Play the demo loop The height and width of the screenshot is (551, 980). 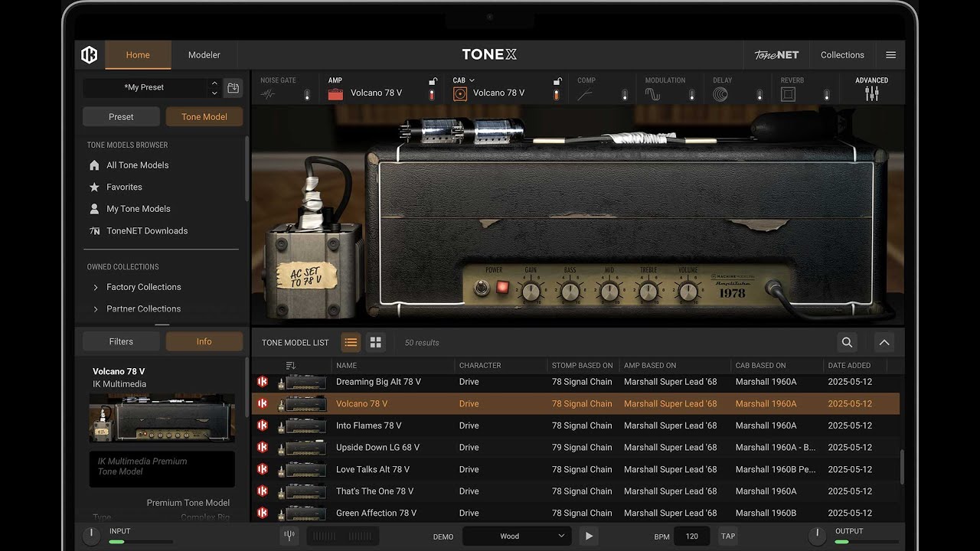589,536
